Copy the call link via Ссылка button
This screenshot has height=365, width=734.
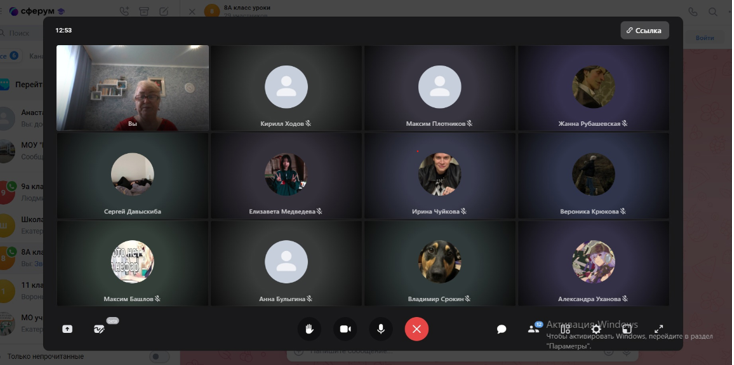point(645,30)
